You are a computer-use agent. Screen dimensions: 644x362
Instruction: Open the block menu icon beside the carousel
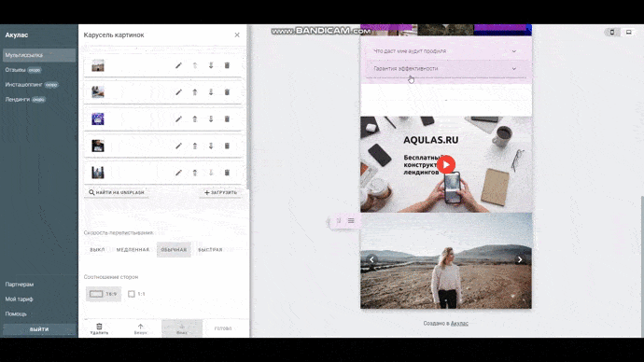pyautogui.click(x=351, y=220)
